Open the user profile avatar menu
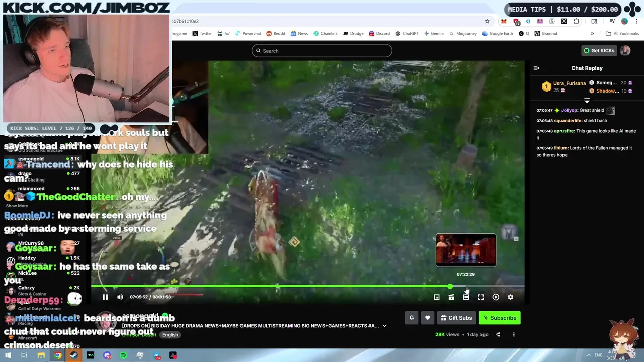 pos(625,51)
